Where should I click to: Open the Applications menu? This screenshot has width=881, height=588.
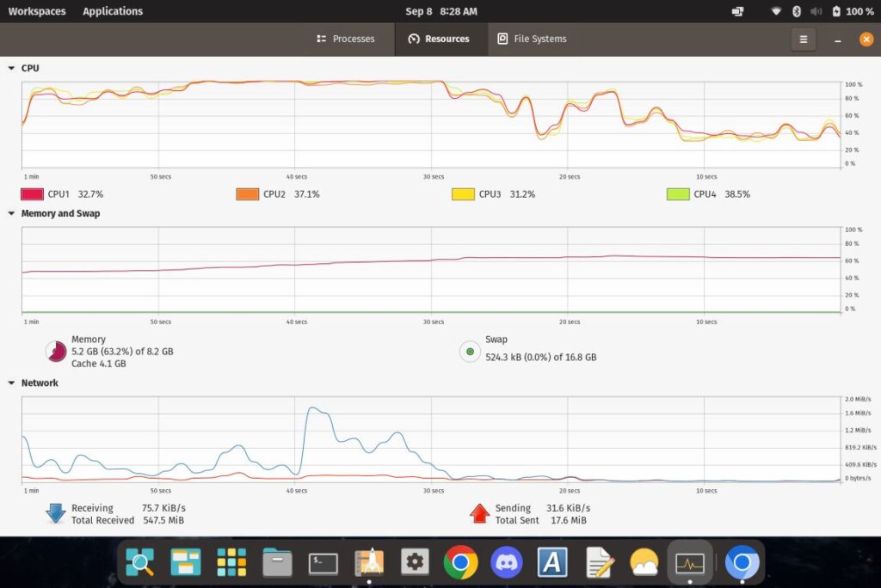tap(113, 11)
